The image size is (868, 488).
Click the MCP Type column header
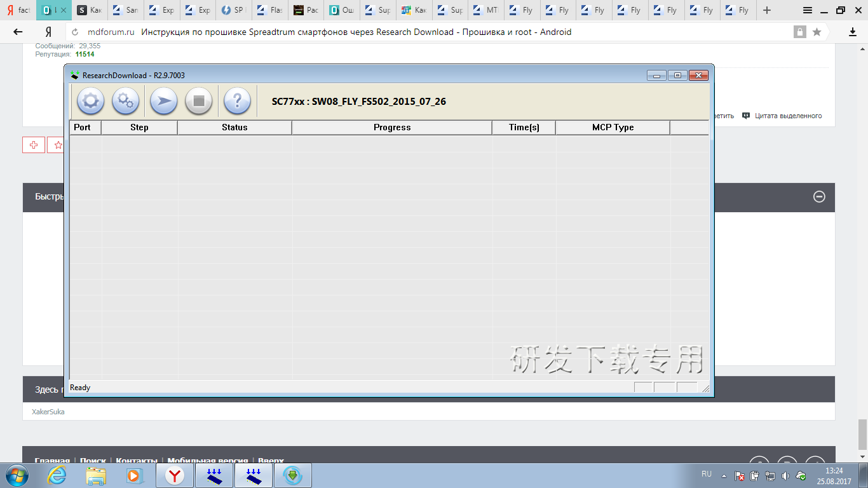(x=613, y=127)
